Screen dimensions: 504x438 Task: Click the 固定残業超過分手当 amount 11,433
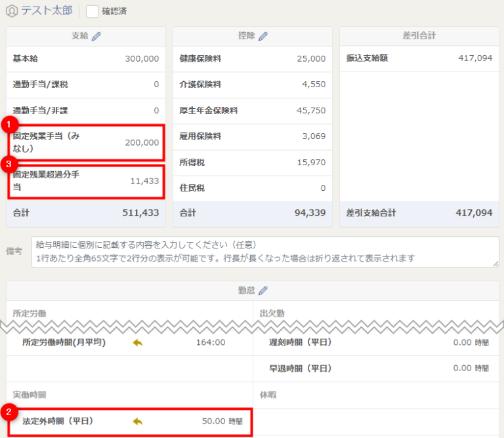coord(144,181)
